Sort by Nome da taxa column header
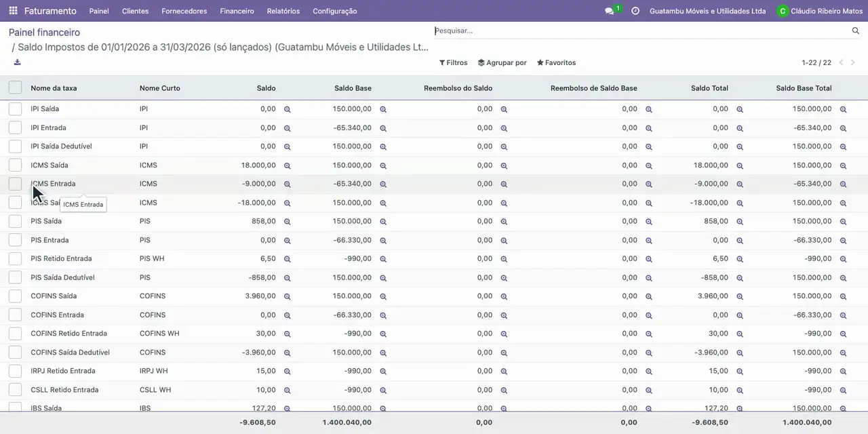 point(54,88)
